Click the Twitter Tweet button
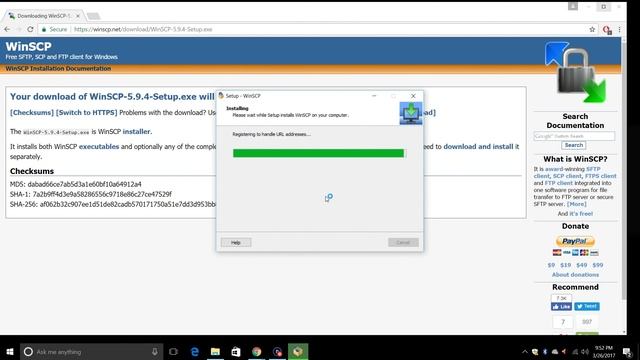This screenshot has width=640, height=360. [587, 307]
